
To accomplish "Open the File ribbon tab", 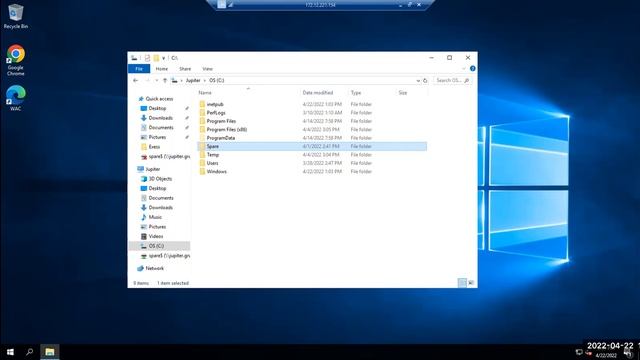I will click(x=139, y=69).
